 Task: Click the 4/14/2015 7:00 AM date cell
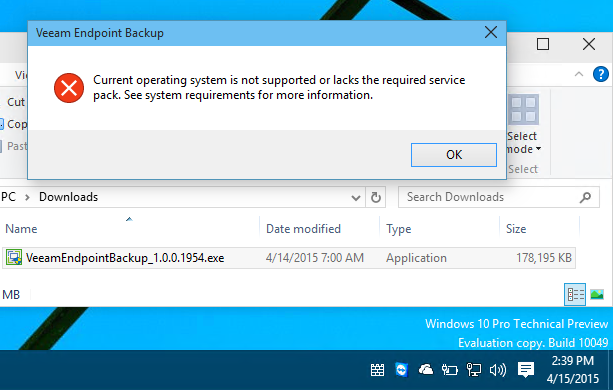click(315, 258)
